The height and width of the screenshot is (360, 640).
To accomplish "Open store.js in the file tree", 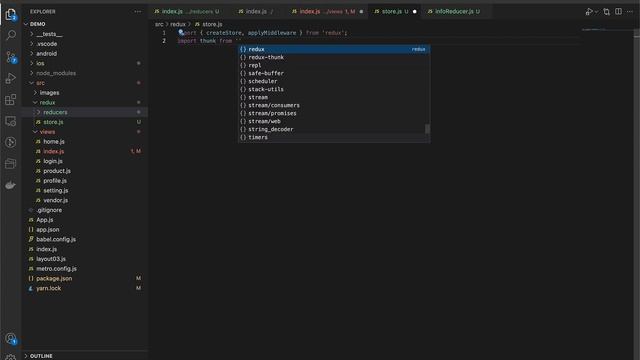I will (x=85, y=122).
